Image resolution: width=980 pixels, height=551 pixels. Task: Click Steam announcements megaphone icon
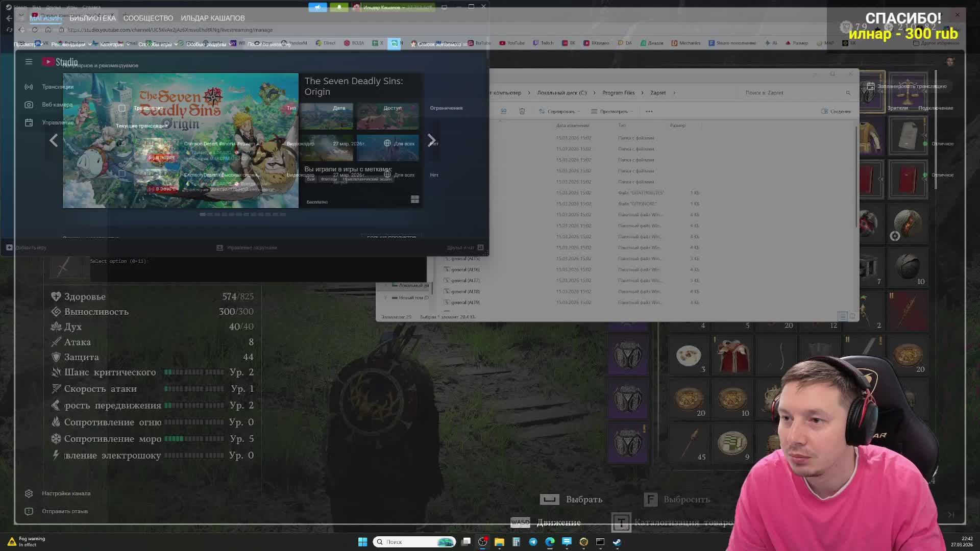317,7
